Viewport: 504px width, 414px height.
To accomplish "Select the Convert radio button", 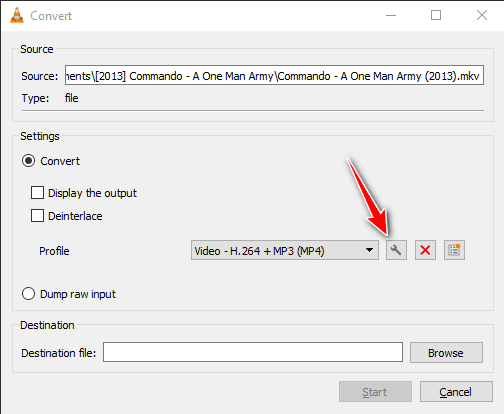I will pyautogui.click(x=28, y=161).
